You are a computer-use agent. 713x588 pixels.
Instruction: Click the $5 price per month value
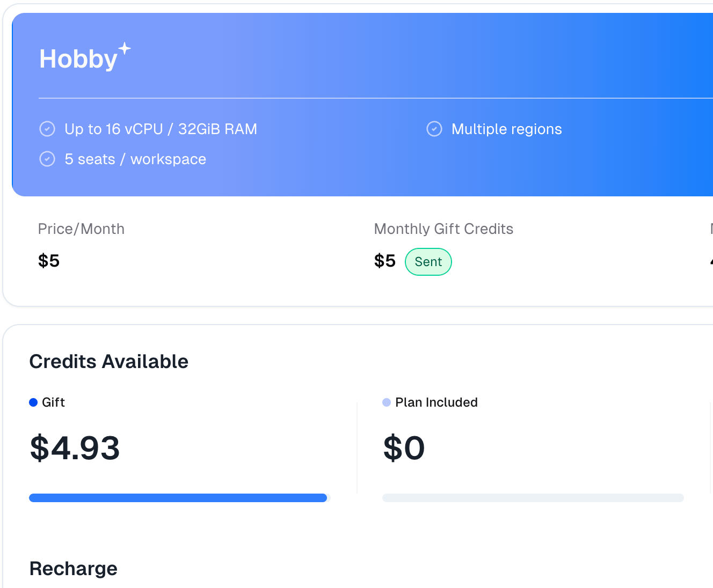coord(49,261)
